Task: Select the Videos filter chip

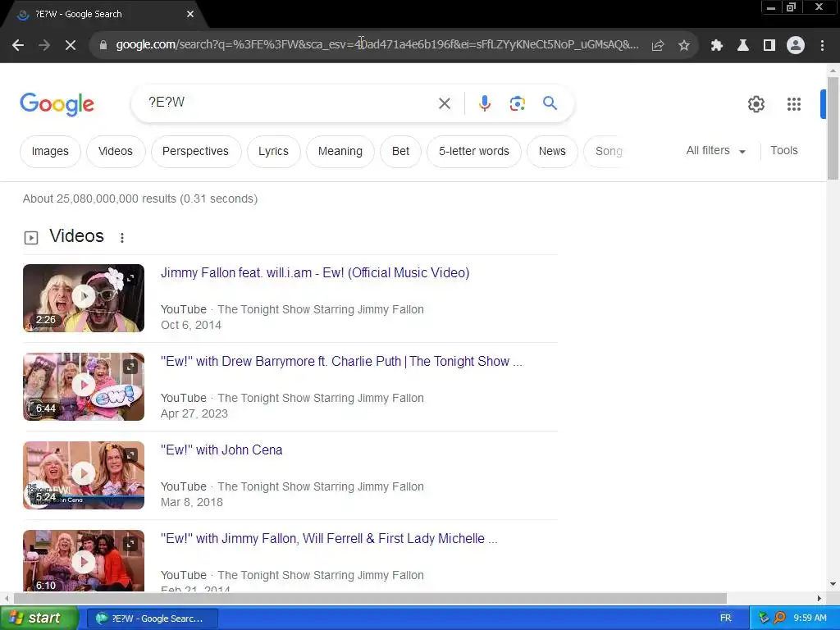Action: (115, 152)
